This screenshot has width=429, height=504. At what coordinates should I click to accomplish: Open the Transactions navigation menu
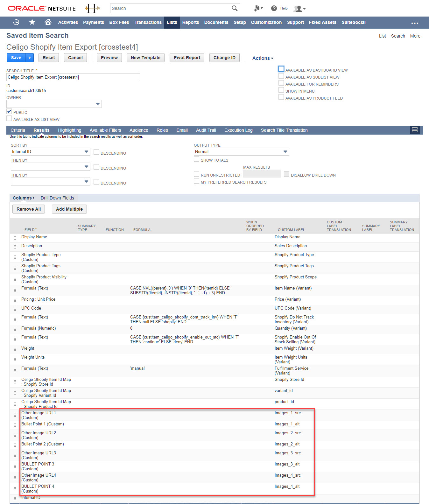pos(148,22)
